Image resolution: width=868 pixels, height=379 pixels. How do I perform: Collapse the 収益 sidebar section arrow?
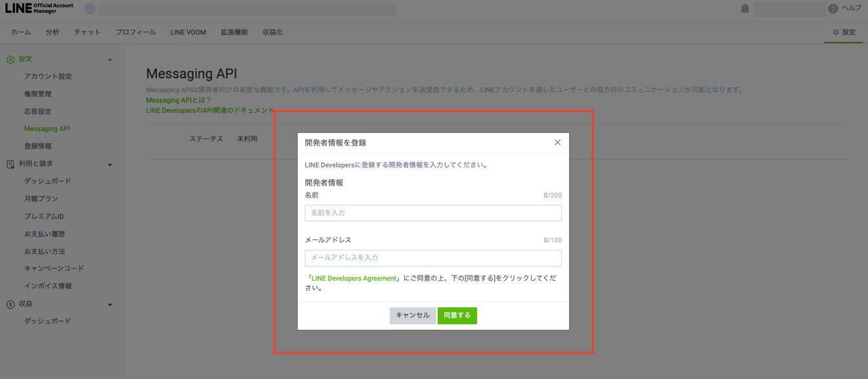110,305
